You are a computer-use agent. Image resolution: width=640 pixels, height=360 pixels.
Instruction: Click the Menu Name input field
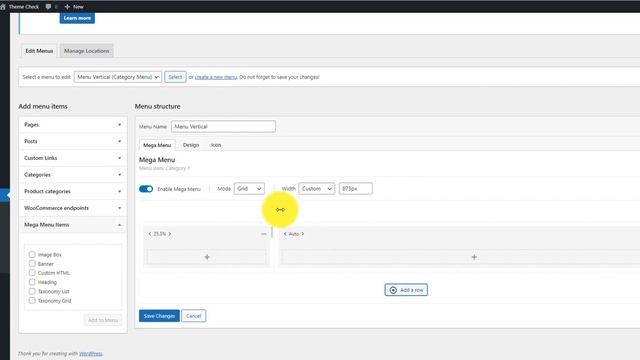pyautogui.click(x=223, y=127)
